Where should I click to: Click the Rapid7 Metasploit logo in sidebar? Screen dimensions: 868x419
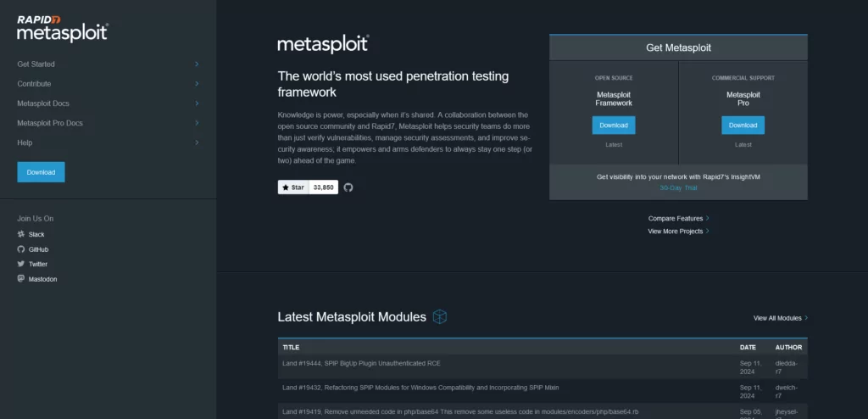pos(63,28)
